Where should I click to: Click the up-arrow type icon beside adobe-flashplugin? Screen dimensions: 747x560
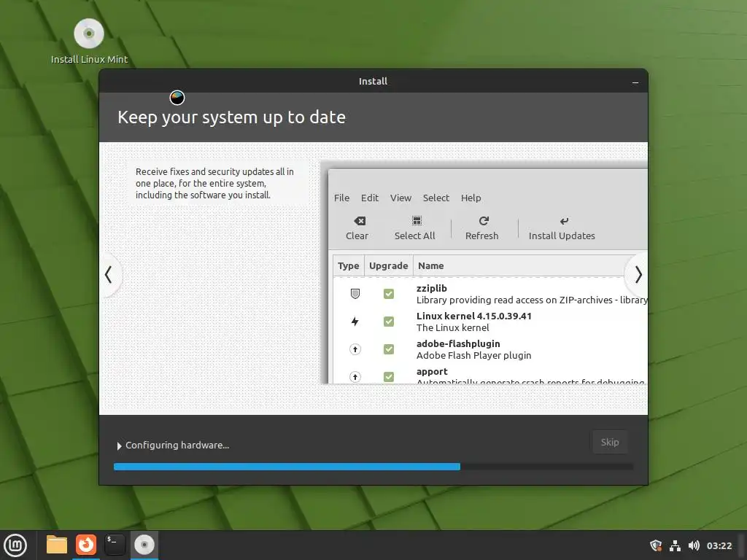coord(355,349)
